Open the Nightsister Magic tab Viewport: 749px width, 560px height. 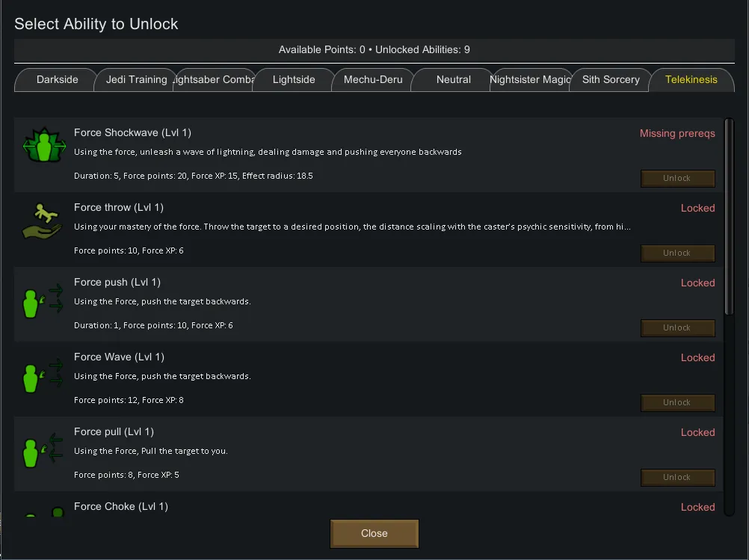tap(531, 80)
